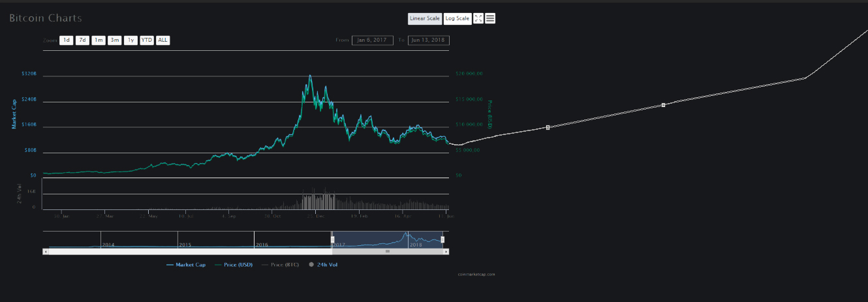Click the $320B market cap axis label
This screenshot has height=302, width=868.
29,74
